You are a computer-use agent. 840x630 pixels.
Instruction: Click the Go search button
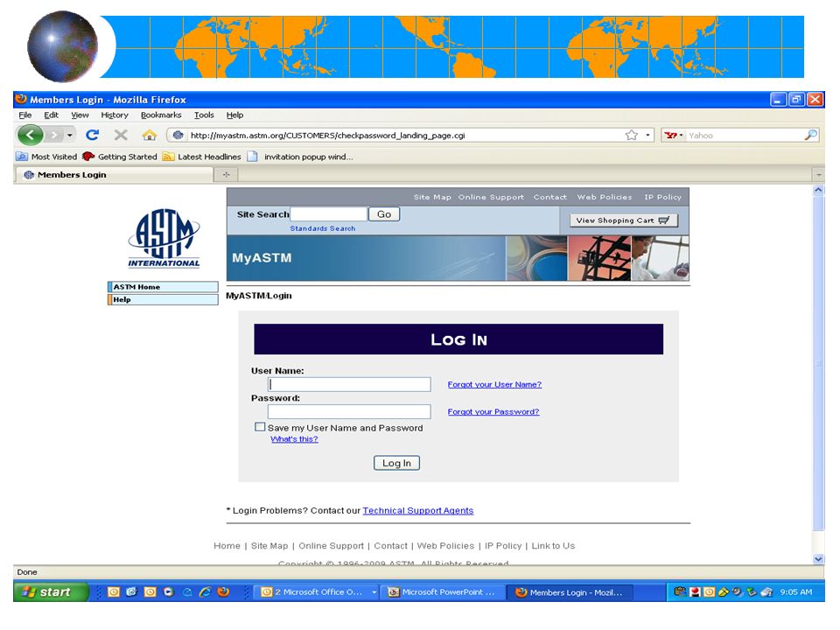[x=384, y=214]
